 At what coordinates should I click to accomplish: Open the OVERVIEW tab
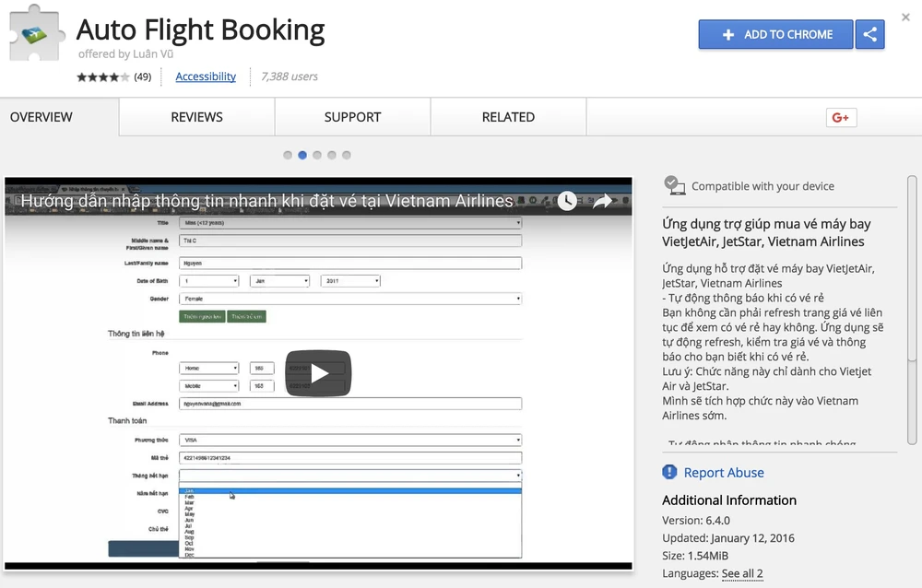(x=41, y=117)
